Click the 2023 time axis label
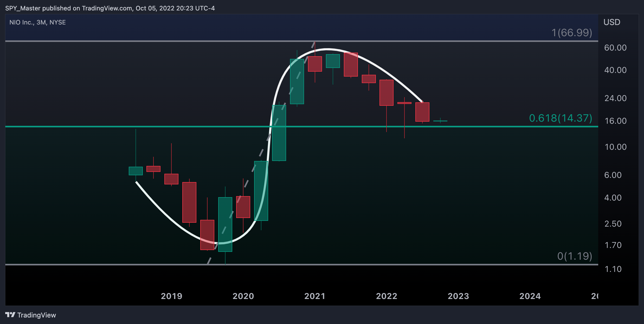Screen dimensions: 644x324 point(458,296)
